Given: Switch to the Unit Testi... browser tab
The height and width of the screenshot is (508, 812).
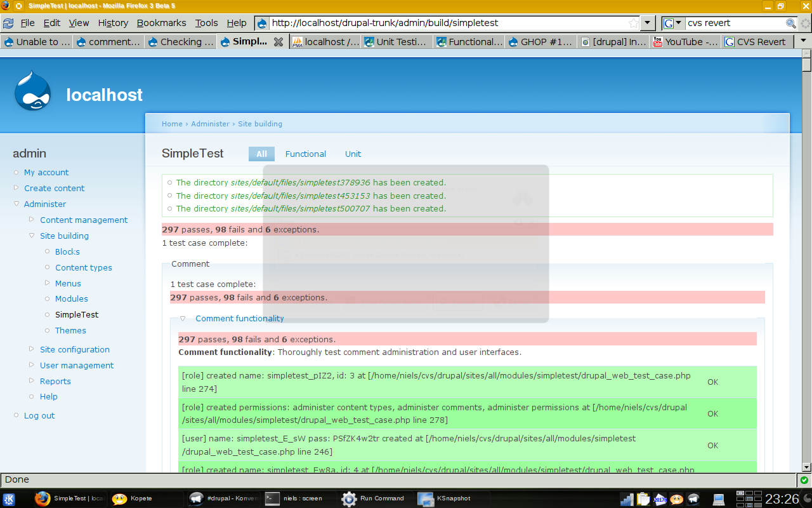Looking at the screenshot, I should click(x=398, y=42).
